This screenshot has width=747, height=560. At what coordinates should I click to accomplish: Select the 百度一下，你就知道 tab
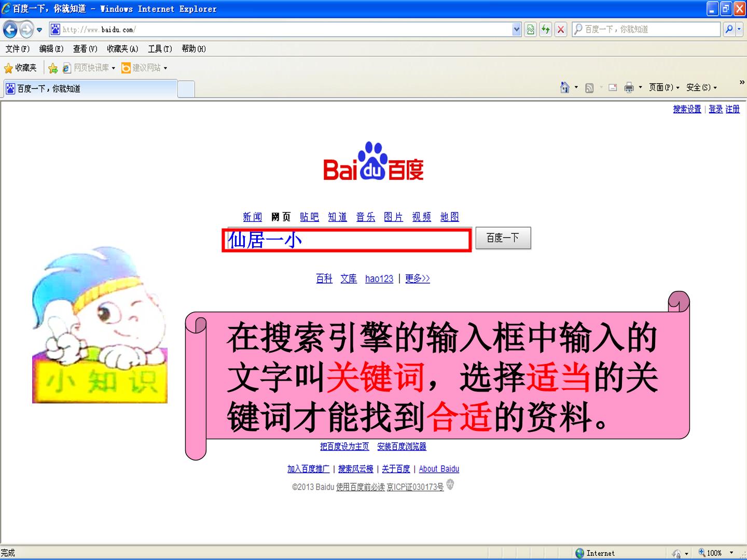tap(91, 89)
